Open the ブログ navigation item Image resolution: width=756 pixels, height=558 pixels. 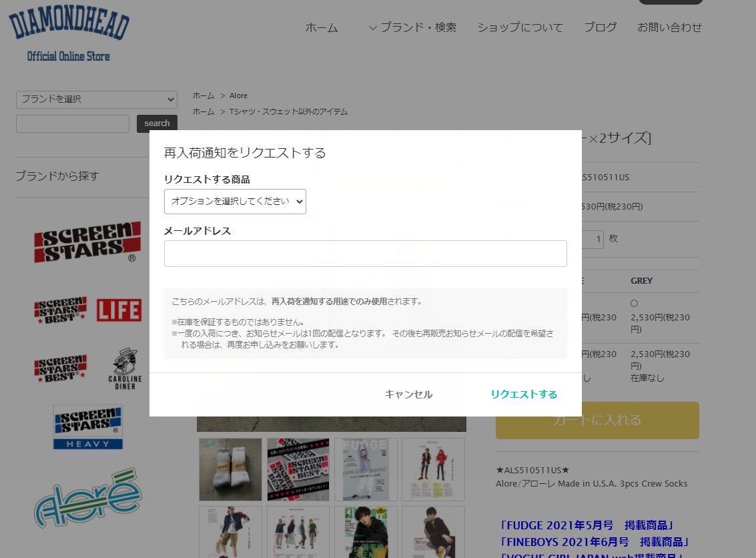point(601,27)
